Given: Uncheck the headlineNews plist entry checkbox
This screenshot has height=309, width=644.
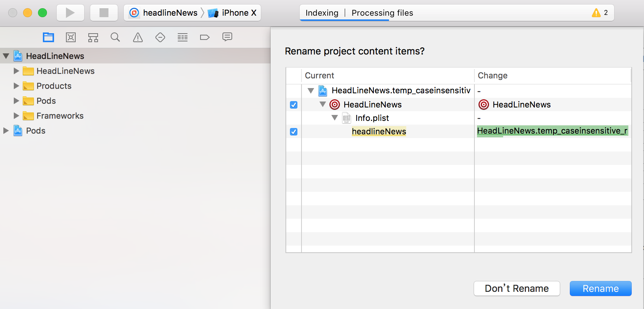Looking at the screenshot, I should click(x=294, y=132).
